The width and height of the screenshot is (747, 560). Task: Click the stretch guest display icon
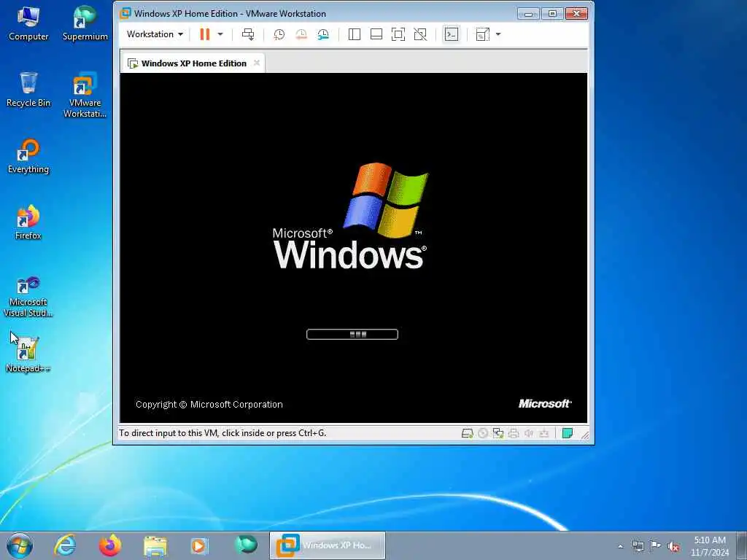click(483, 34)
